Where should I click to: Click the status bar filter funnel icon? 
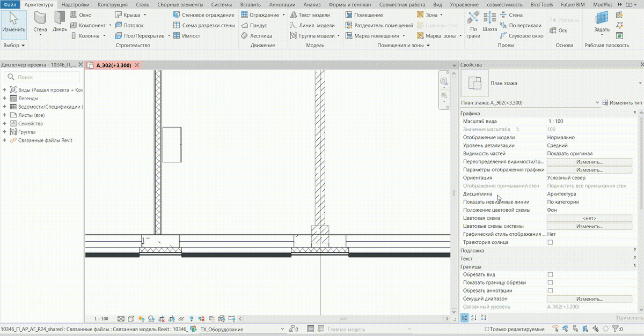[616, 329]
